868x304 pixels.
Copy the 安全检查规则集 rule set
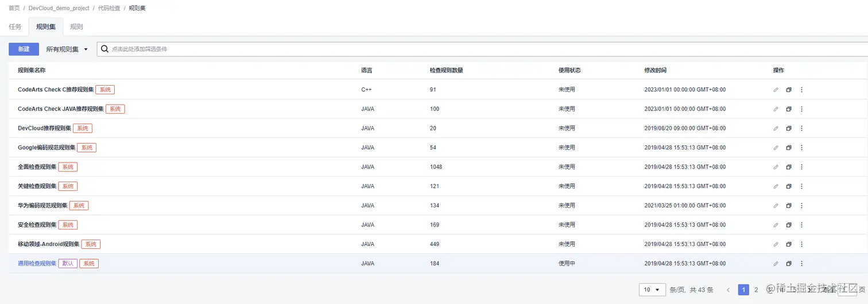[789, 225]
